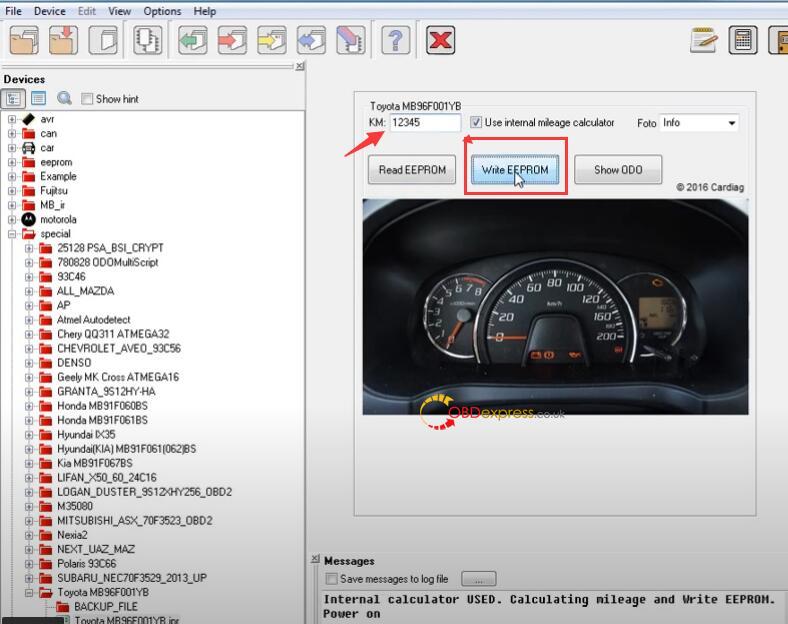Select the BACKUP_FILE folder
Viewport: 788px width, 624px height.
pyautogui.click(x=106, y=607)
